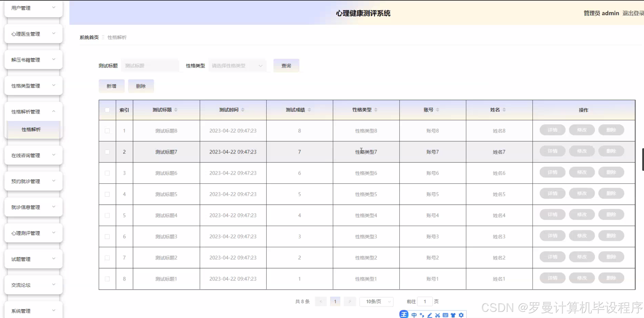Toggle the IME Chinese/English 中 icon
This screenshot has width=644, height=318.
tap(414, 315)
